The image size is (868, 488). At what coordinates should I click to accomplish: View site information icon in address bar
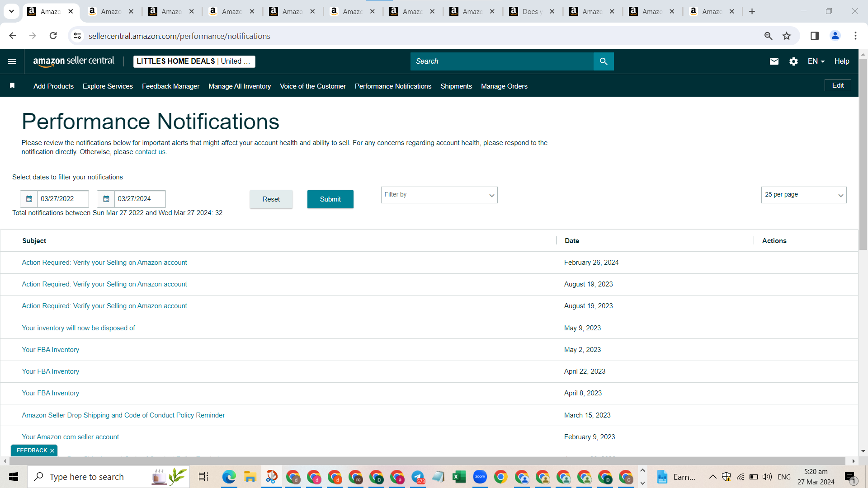click(78, 36)
